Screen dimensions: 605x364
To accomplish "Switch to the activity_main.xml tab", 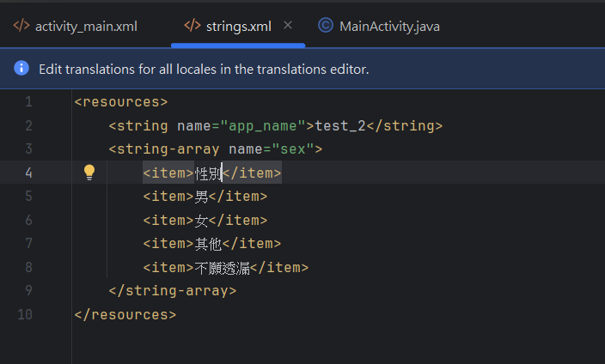I will coord(85,26).
